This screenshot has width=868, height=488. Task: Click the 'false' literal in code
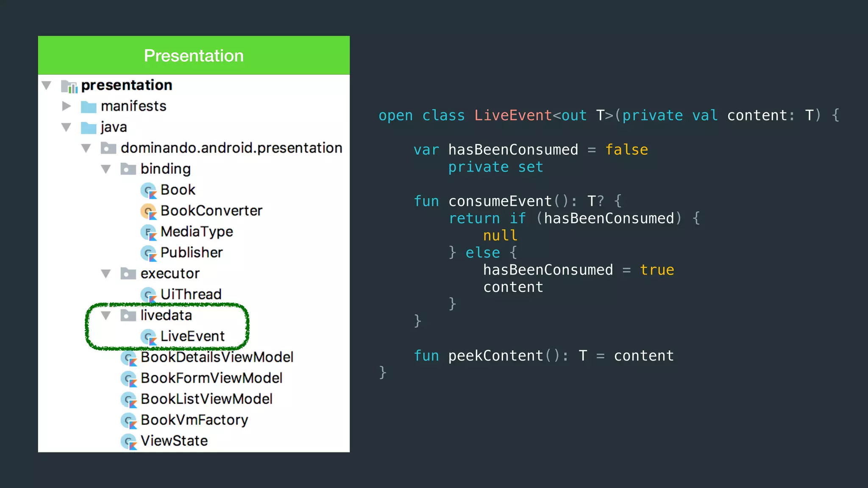coord(626,150)
